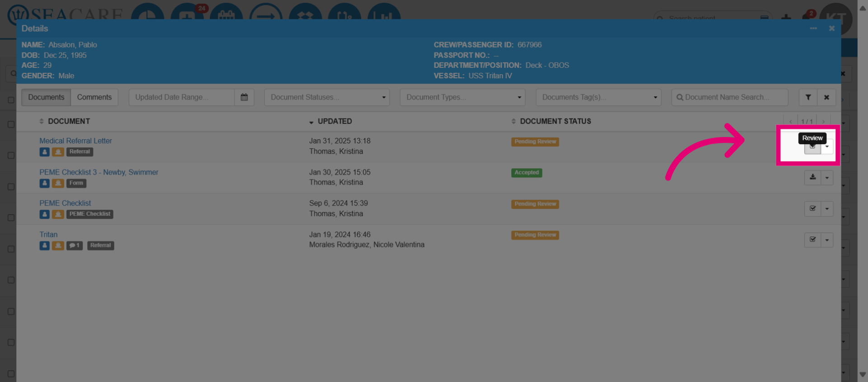Click orange user icon under Medical Referral Letter
Image resolution: width=868 pixels, height=382 pixels.
pos(58,152)
